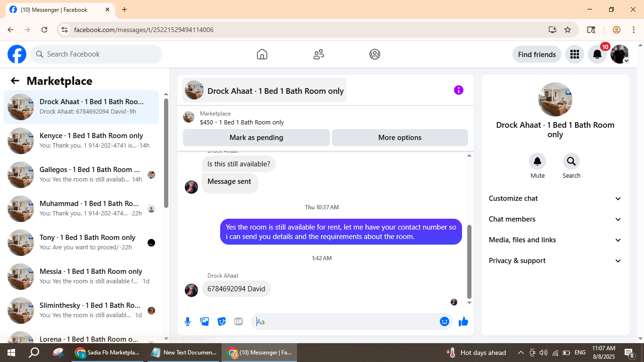This screenshot has width=644, height=362.
Task: Bookmark this page with the star icon
Action: [568, 30]
